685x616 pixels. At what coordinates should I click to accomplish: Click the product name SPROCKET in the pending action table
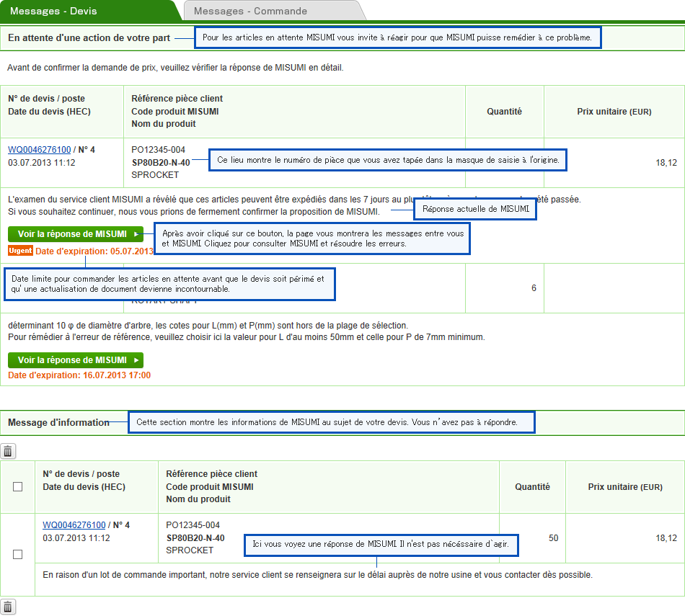pyautogui.click(x=155, y=175)
